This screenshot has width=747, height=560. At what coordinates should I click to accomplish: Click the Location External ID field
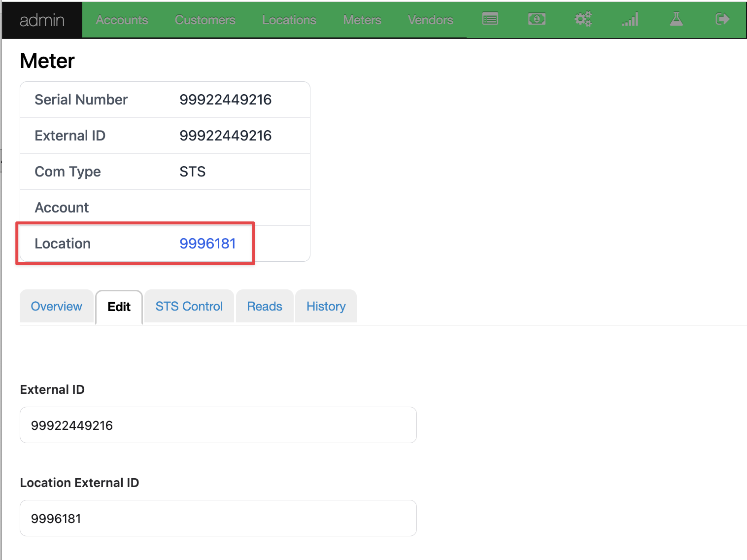click(x=218, y=518)
